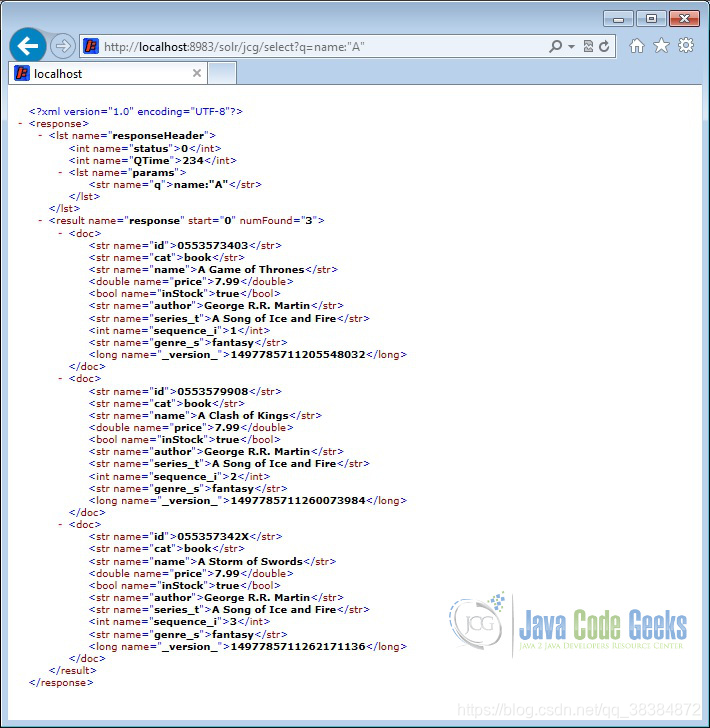
Task: Click the name A Game of Thrones
Action: (x=251, y=270)
